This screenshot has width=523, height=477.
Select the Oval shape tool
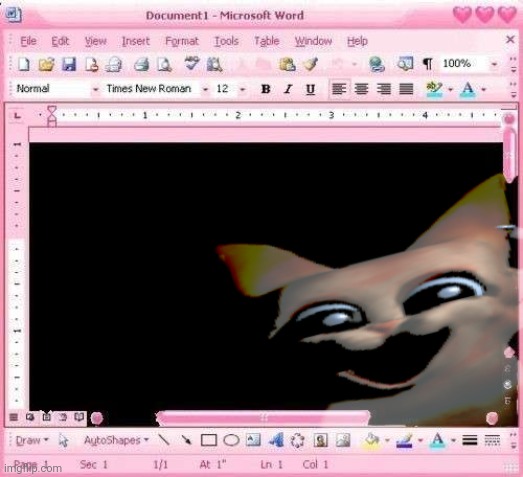click(x=231, y=440)
